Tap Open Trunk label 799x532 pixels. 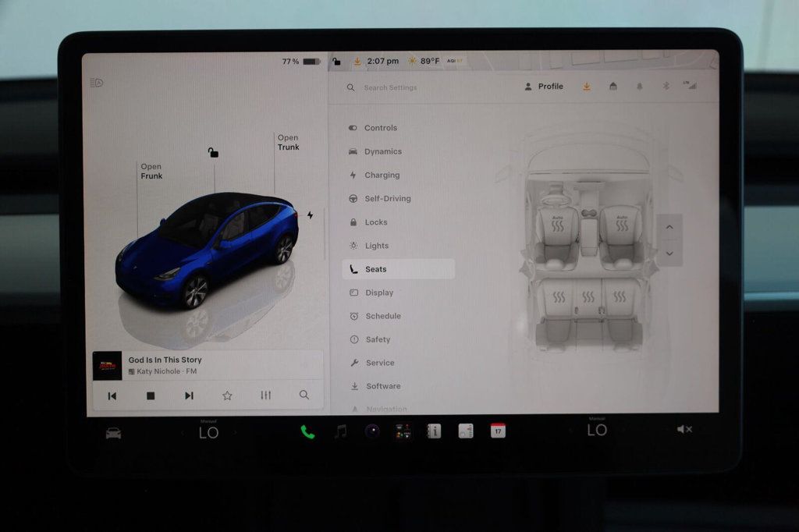(289, 142)
